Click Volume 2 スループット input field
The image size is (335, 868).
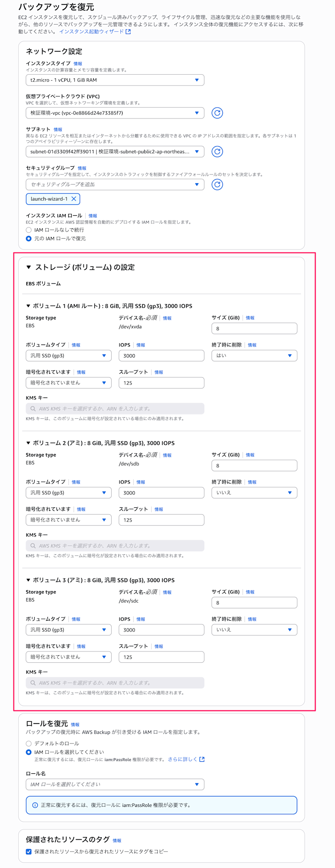161,520
